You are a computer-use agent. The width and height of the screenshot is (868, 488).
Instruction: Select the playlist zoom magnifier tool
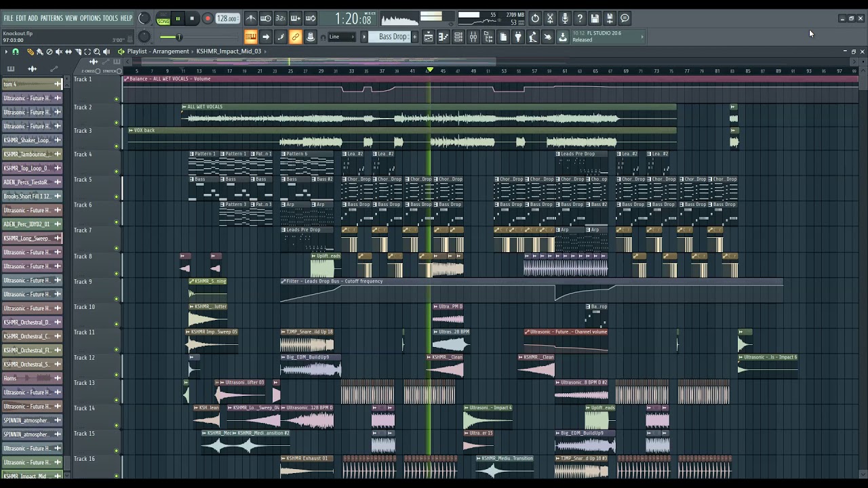coord(96,52)
